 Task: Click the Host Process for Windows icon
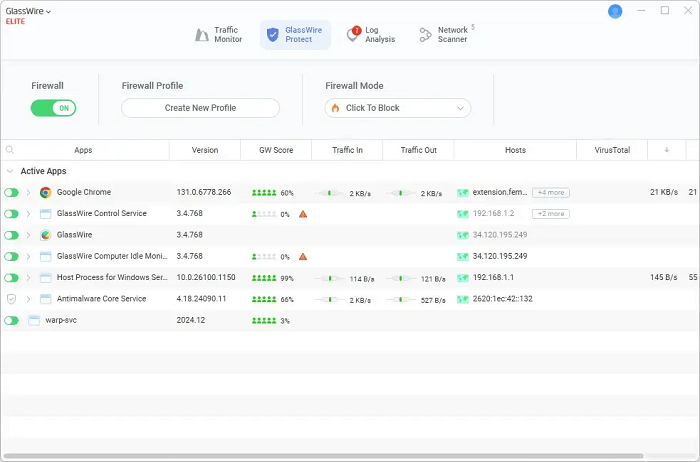[x=45, y=278]
